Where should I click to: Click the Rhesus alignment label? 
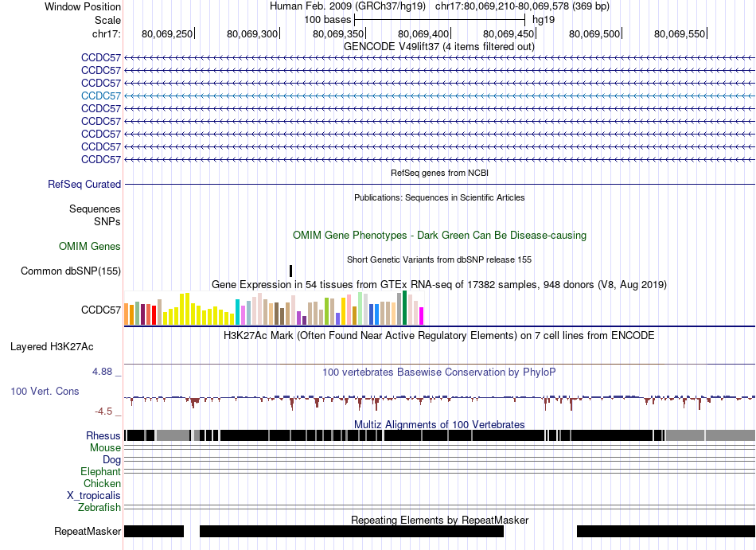[x=103, y=435]
